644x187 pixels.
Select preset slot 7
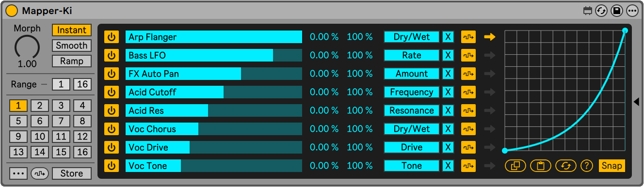pos(61,121)
